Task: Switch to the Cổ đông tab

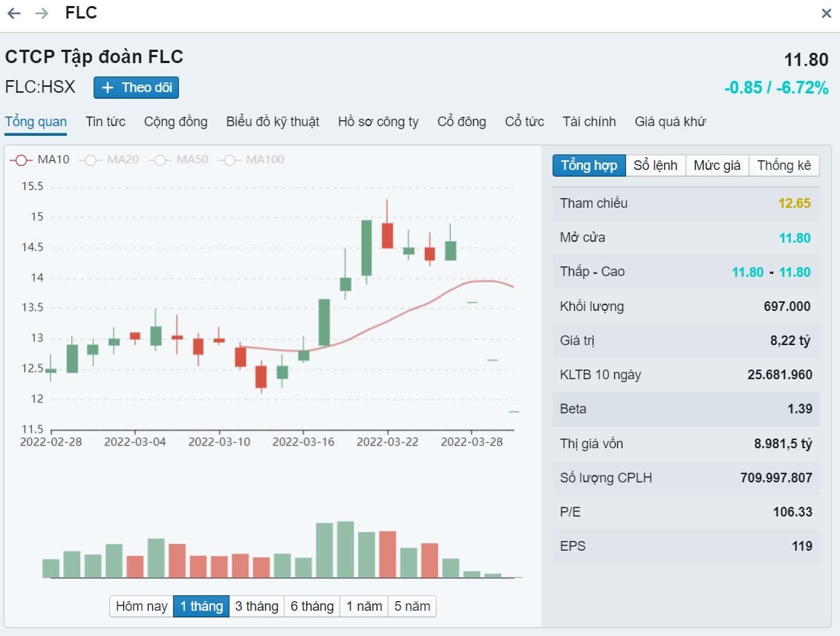Action: (462, 122)
